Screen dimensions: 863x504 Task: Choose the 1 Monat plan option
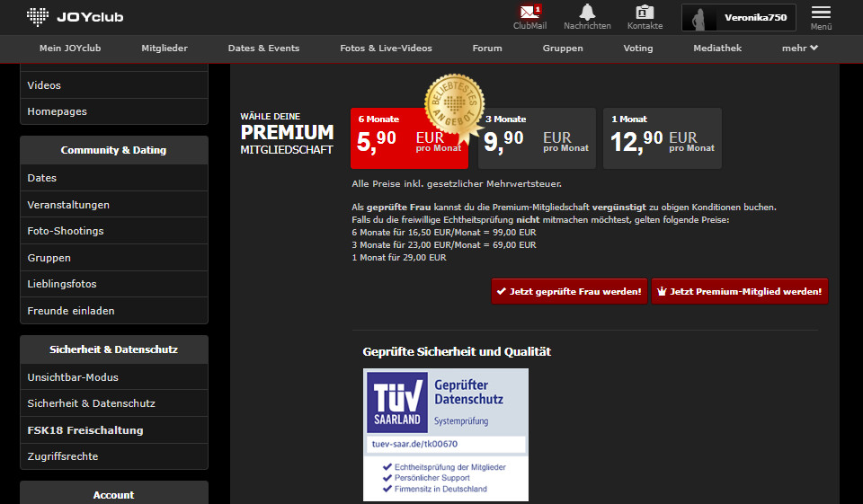point(662,138)
